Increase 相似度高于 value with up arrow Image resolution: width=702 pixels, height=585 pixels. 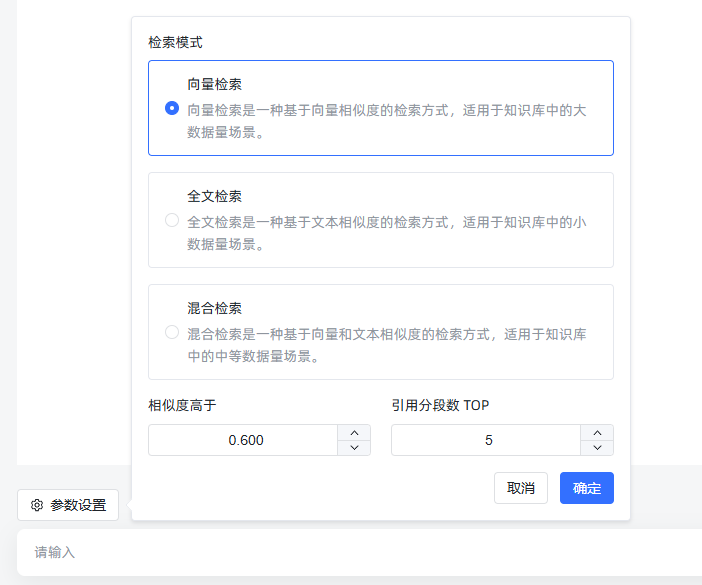(x=354, y=433)
